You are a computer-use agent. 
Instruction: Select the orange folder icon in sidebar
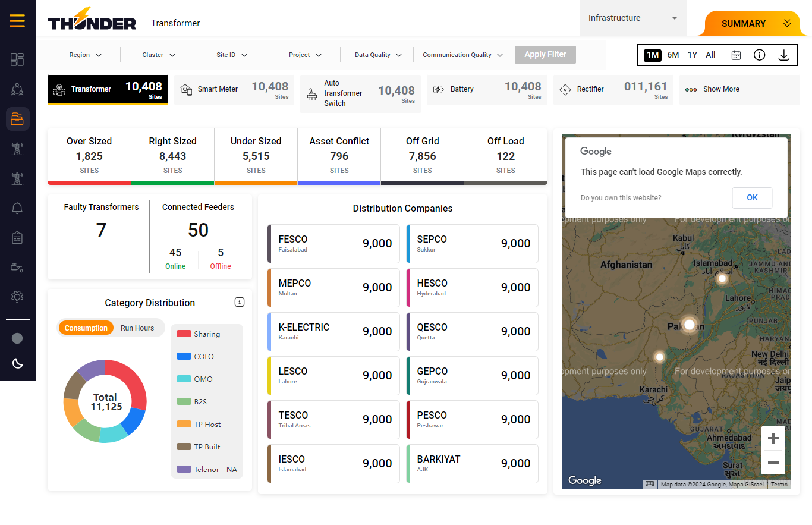click(17, 119)
